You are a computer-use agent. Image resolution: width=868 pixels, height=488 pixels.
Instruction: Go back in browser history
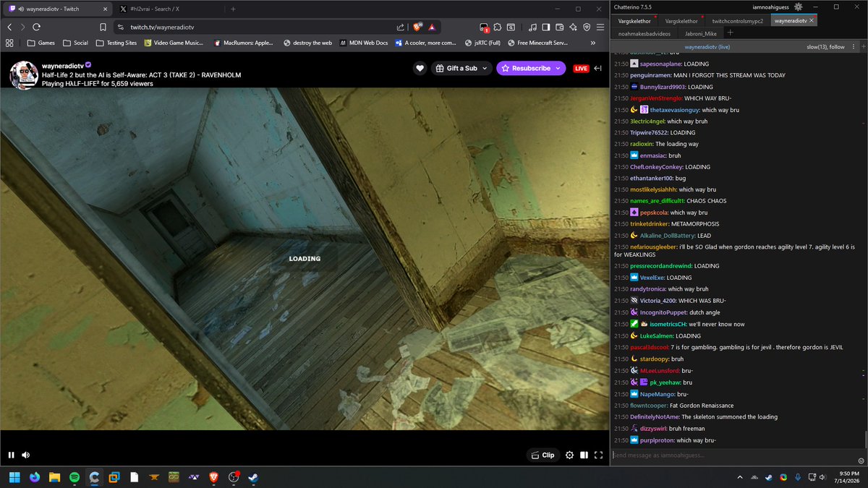pos(9,27)
